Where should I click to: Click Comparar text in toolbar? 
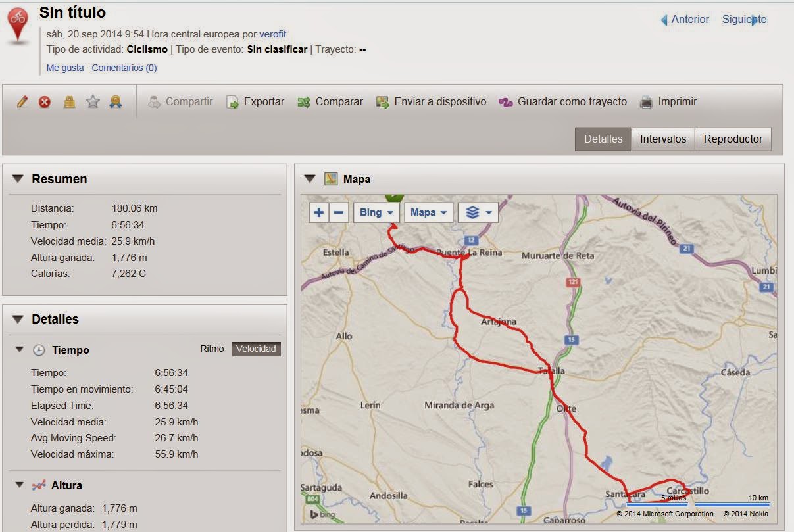pyautogui.click(x=339, y=102)
